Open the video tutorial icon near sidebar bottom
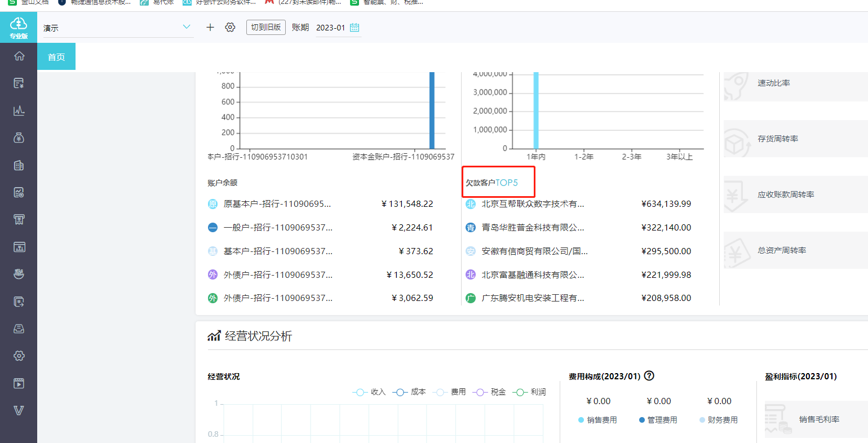This screenshot has height=443, width=868. point(19,383)
